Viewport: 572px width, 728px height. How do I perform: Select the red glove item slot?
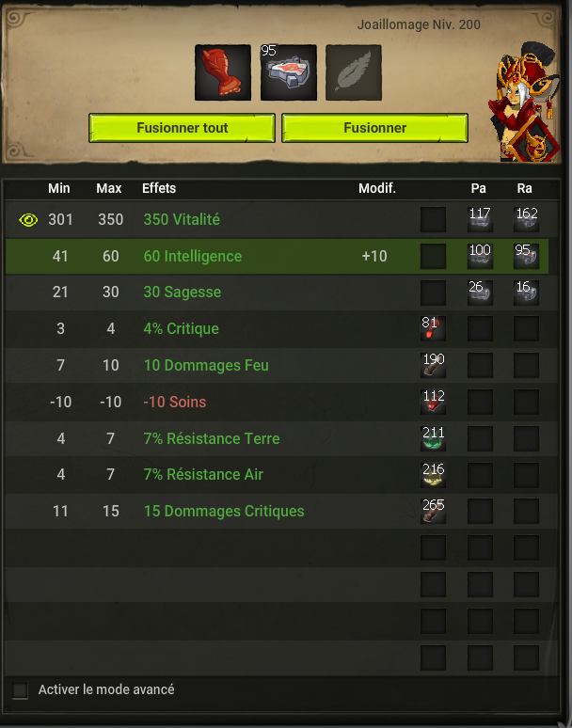(x=223, y=72)
